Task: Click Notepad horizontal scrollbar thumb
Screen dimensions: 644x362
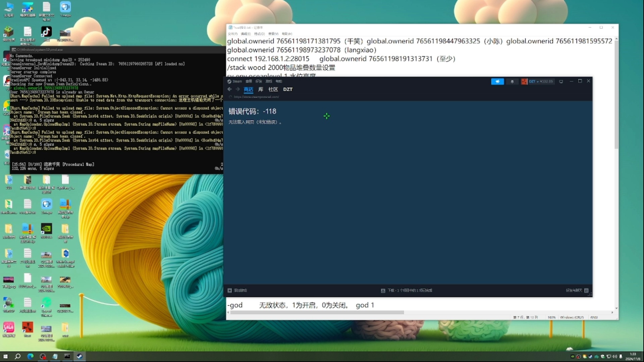Action: 317,312
